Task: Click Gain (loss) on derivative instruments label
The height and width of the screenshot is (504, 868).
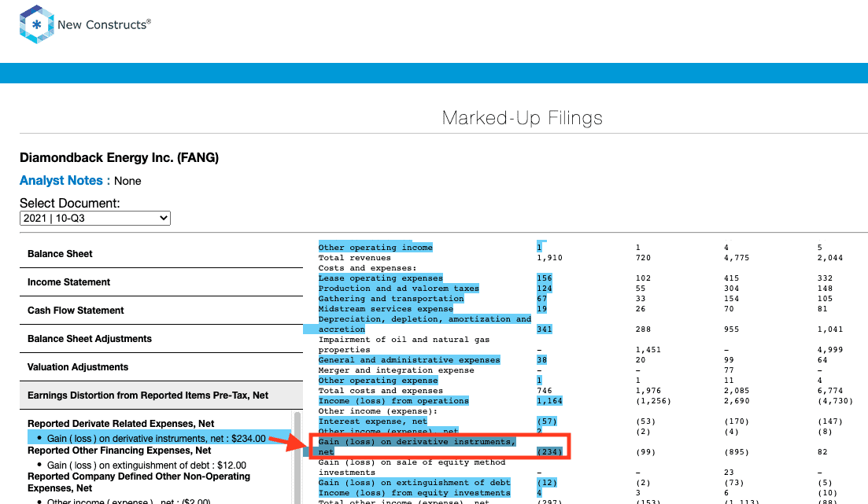Action: [x=417, y=447]
